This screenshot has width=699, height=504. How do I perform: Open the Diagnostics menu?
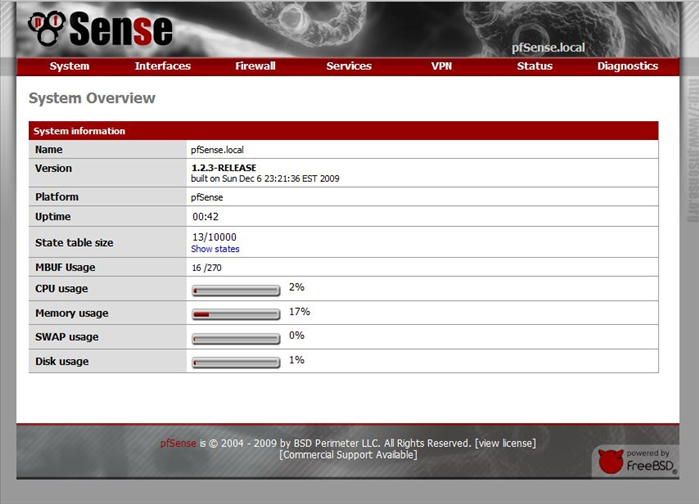pos(628,66)
